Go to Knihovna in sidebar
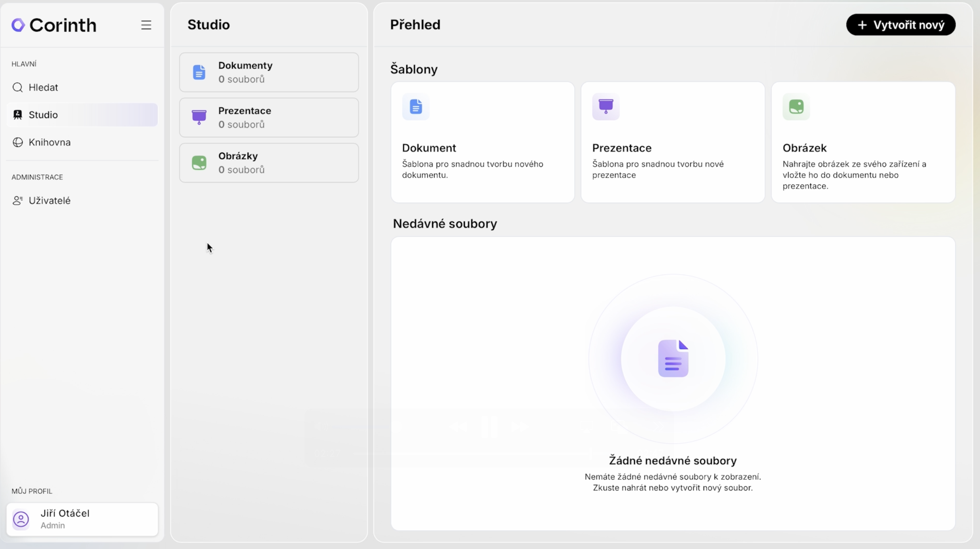 coord(50,142)
